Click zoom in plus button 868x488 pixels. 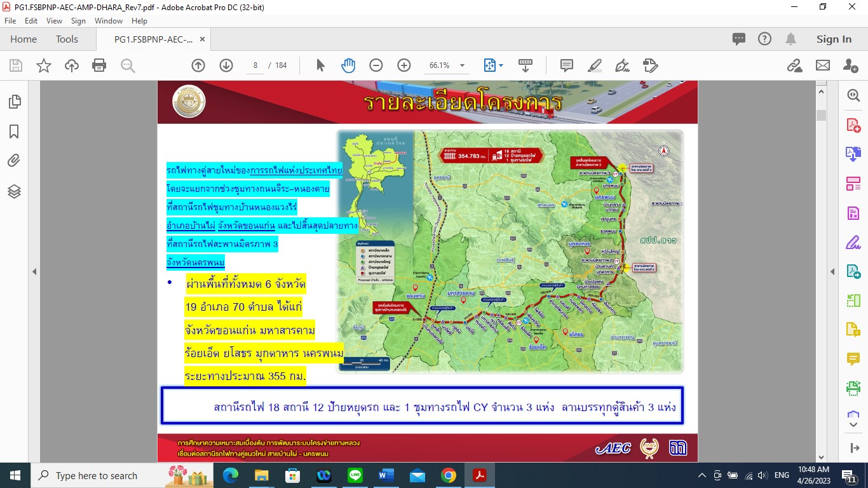click(x=404, y=65)
